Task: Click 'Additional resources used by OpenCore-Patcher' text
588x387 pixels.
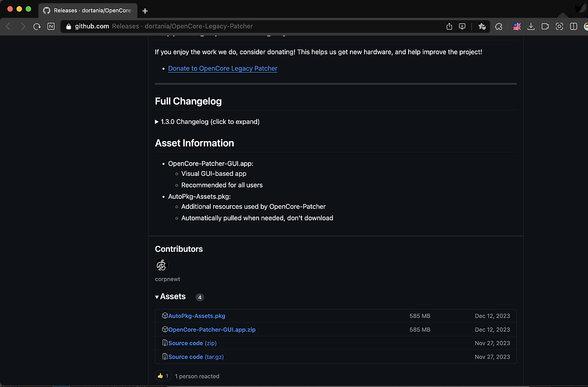Action: pyautogui.click(x=253, y=207)
